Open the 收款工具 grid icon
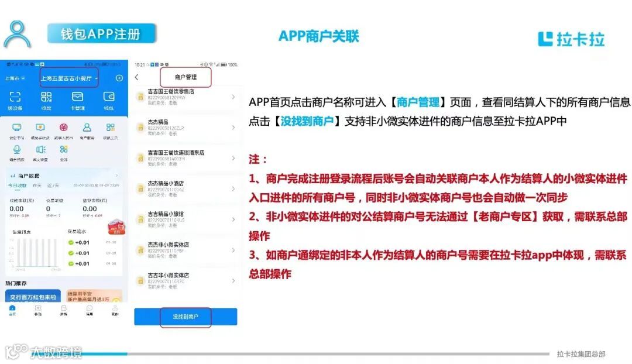The height and width of the screenshot is (364, 632). coord(111,128)
